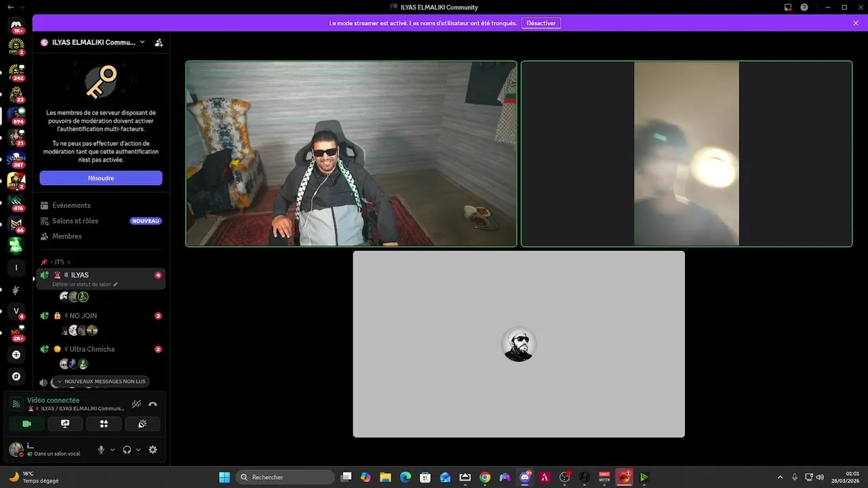The image size is (868, 488).
Task: Select the Ultra Chmicha voice channel
Action: (x=100, y=349)
